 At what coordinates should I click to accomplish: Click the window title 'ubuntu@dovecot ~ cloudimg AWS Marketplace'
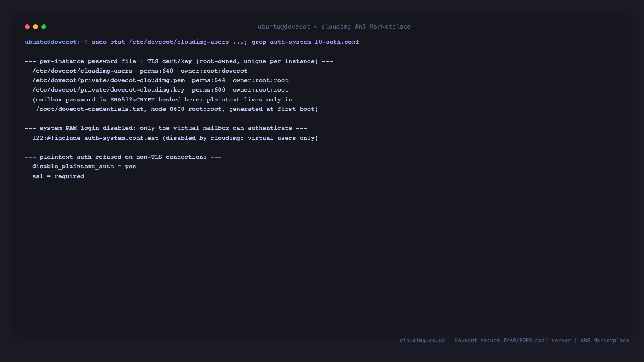[x=334, y=27]
